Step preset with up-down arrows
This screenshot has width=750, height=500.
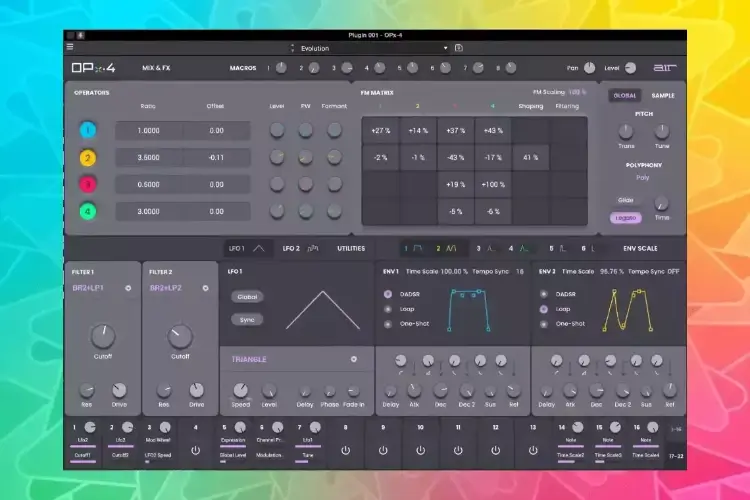(x=292, y=48)
